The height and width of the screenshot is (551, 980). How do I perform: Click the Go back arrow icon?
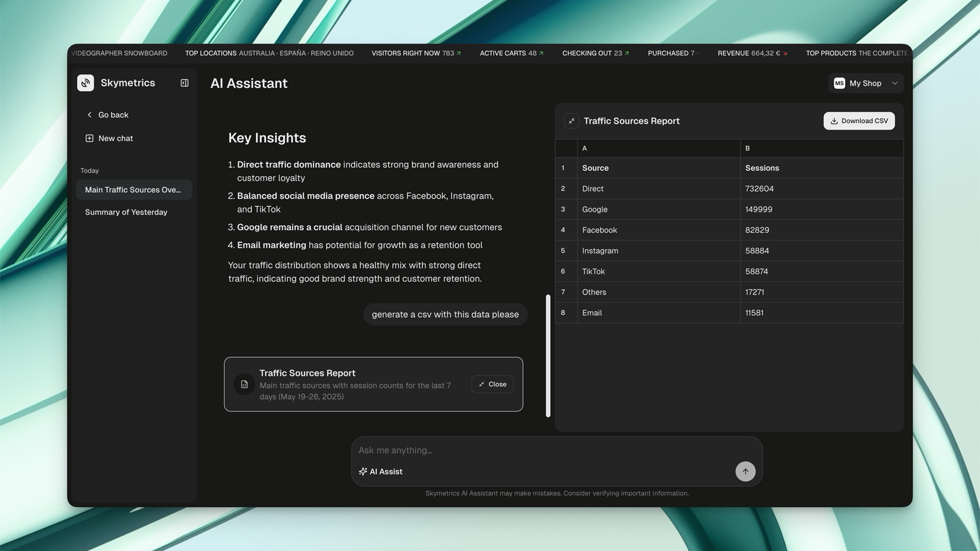coord(89,114)
